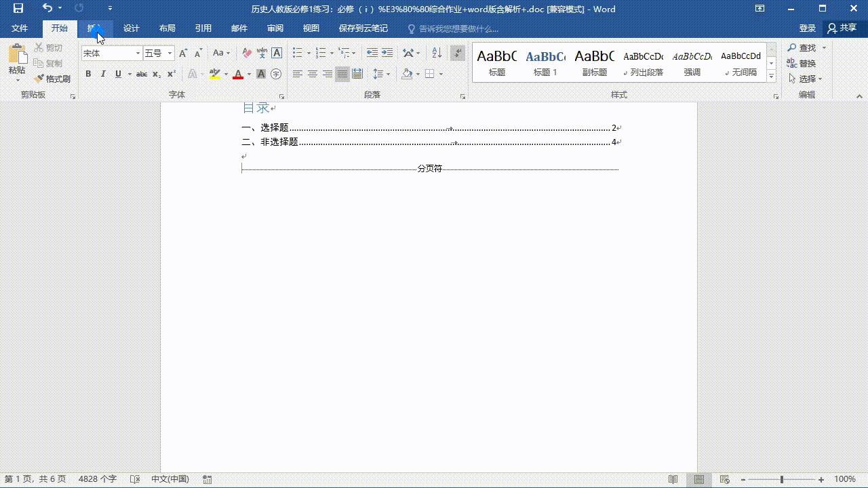Apply underline to text
Screen dimensions: 868x488
coord(117,74)
